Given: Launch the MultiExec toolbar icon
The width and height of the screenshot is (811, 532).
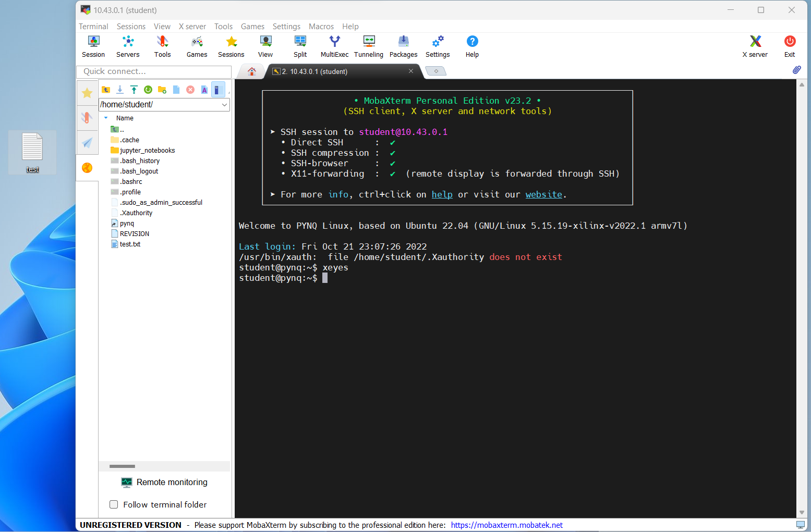Looking at the screenshot, I should [334, 46].
